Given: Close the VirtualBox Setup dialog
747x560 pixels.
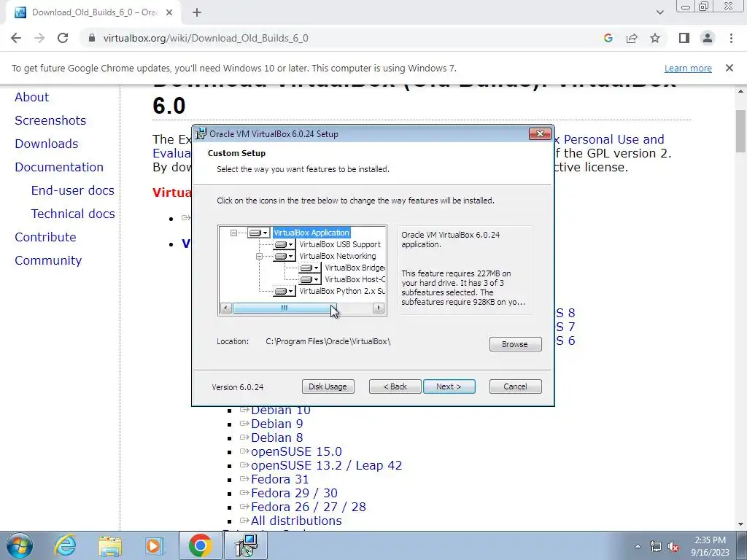Looking at the screenshot, I should [540, 134].
